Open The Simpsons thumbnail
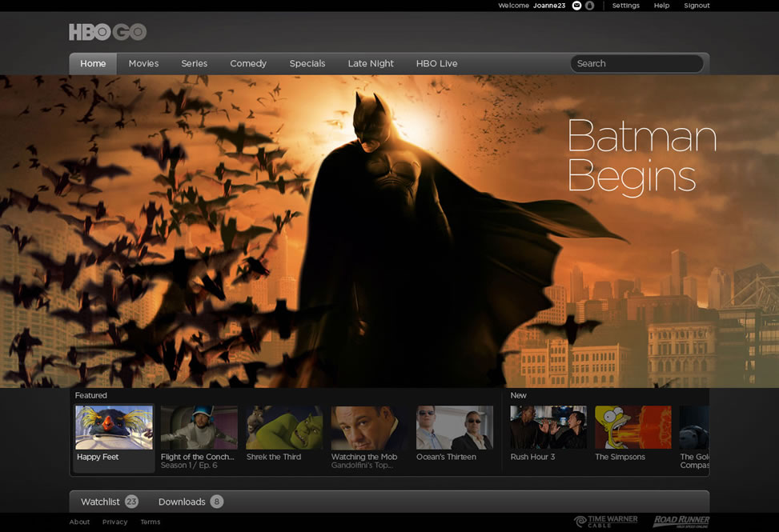 (632, 428)
